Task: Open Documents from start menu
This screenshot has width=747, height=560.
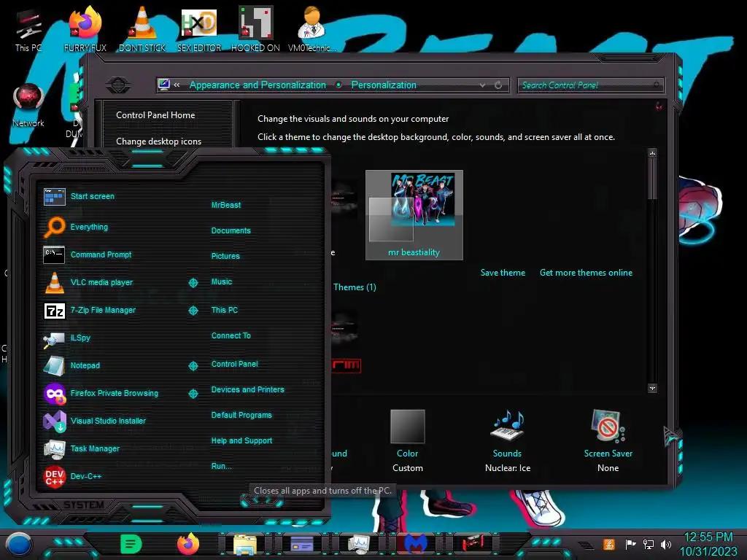Action: (x=231, y=230)
